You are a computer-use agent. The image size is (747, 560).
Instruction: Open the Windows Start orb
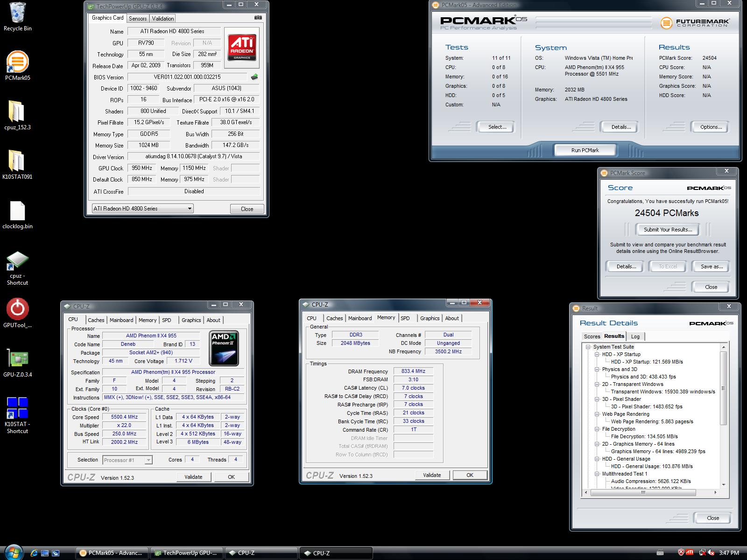13,553
